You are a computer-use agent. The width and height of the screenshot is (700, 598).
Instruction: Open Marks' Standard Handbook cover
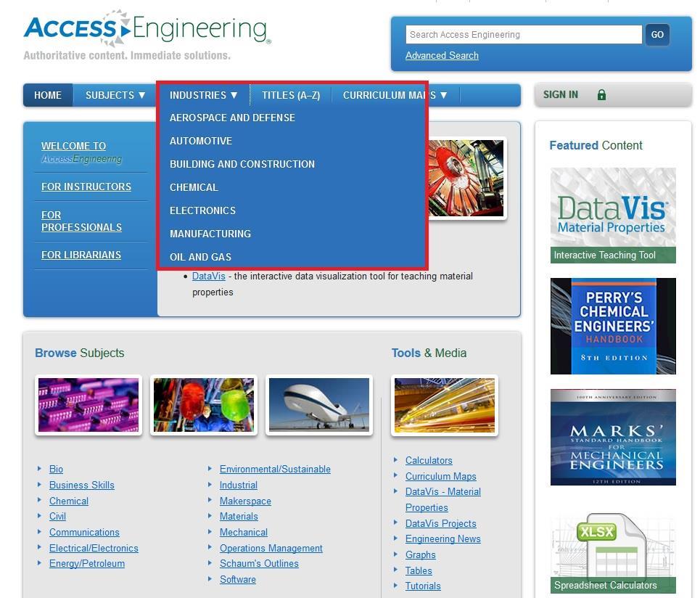click(613, 437)
